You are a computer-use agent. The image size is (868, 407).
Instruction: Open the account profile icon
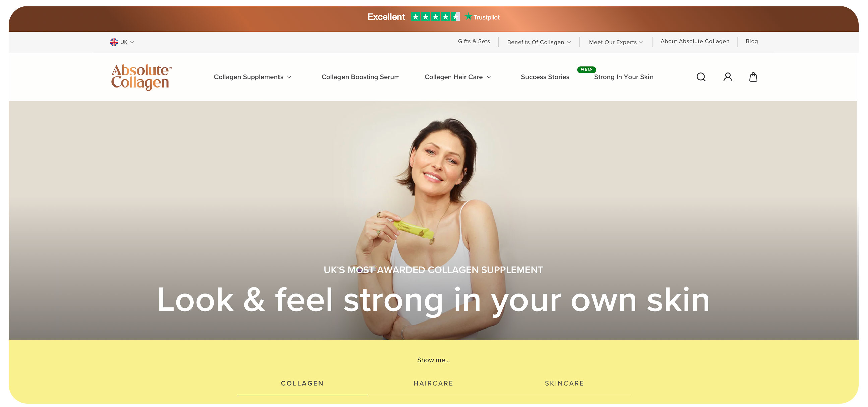(728, 77)
